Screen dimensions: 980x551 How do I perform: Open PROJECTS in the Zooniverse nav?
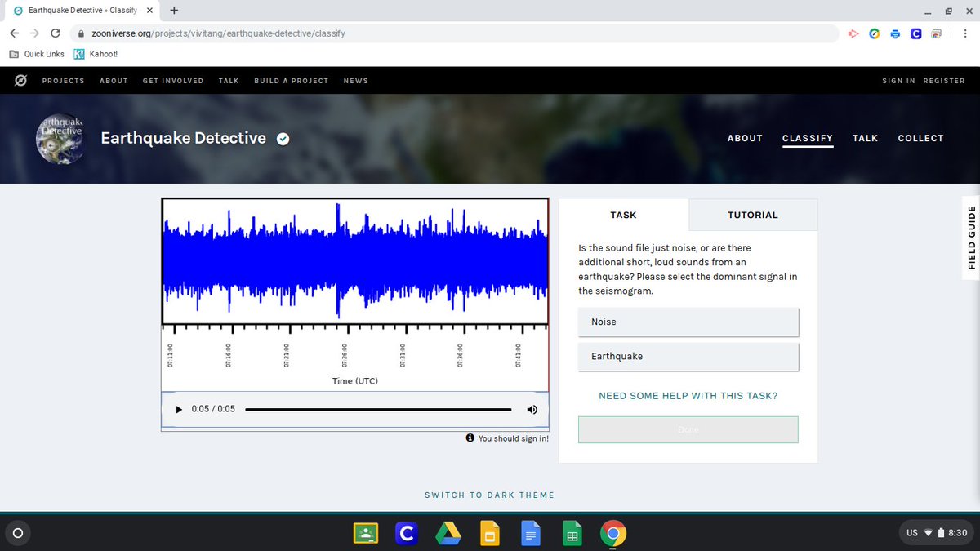pos(64,81)
